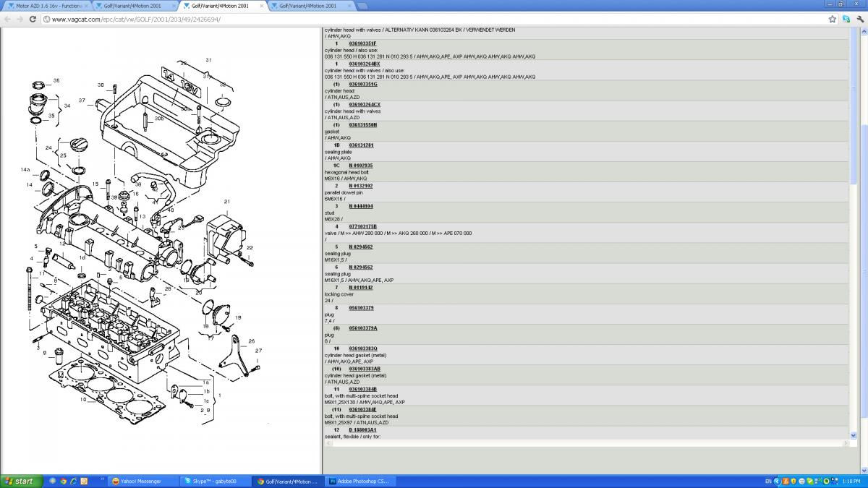Image resolution: width=868 pixels, height=488 pixels.
Task: Open sealing plate part 036131281
Action: pyautogui.click(x=361, y=145)
